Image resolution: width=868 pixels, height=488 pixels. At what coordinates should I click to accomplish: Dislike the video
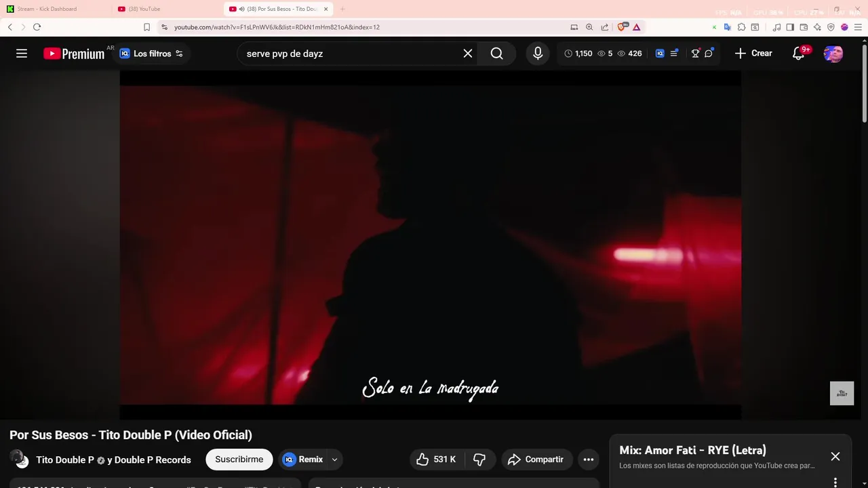click(x=479, y=460)
